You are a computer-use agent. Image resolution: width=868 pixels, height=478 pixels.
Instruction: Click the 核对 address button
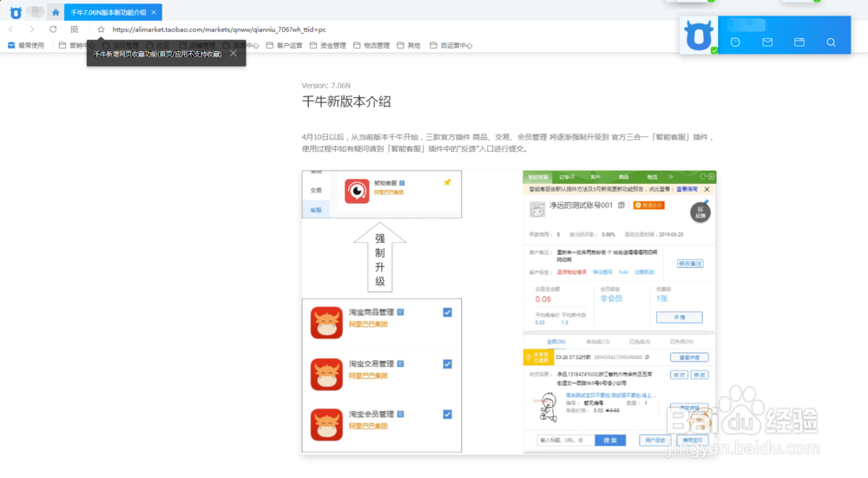click(679, 375)
